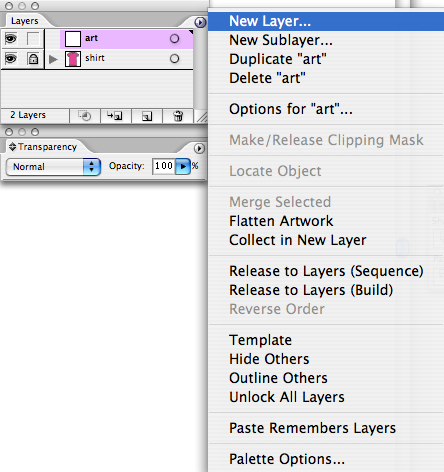Hide the art layer with eye icon
Screen dimensions: 444x472
pos(11,39)
